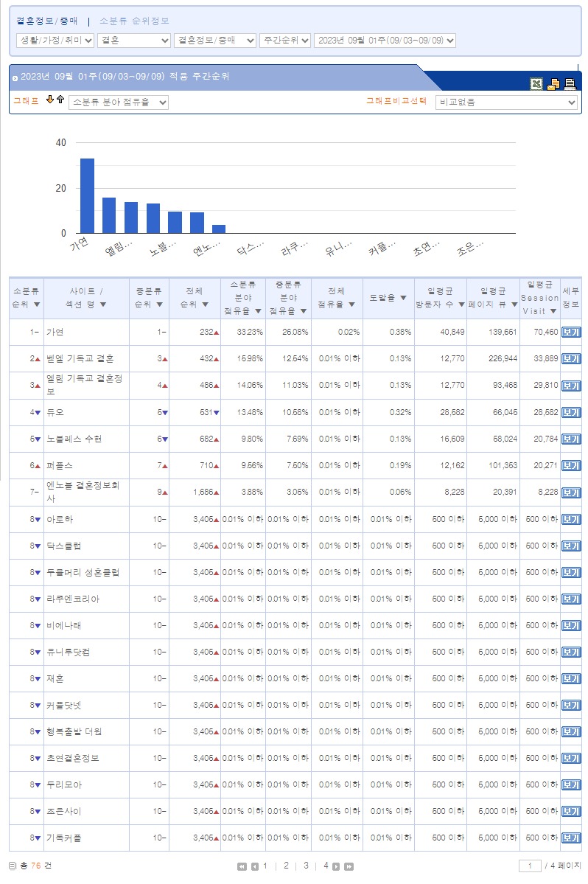Jump to the first page with the pagination icon
588x884 pixels.
242,866
